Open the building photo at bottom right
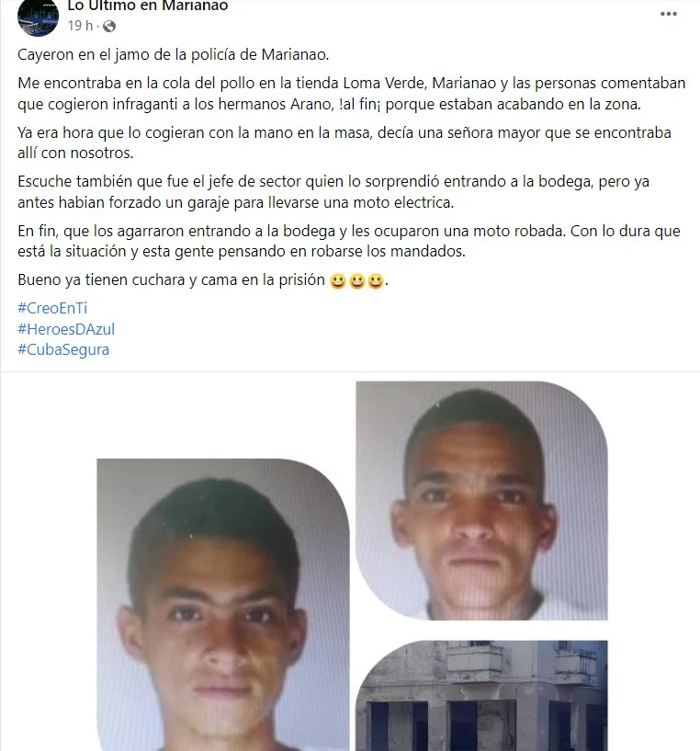700x751 pixels. 481,696
